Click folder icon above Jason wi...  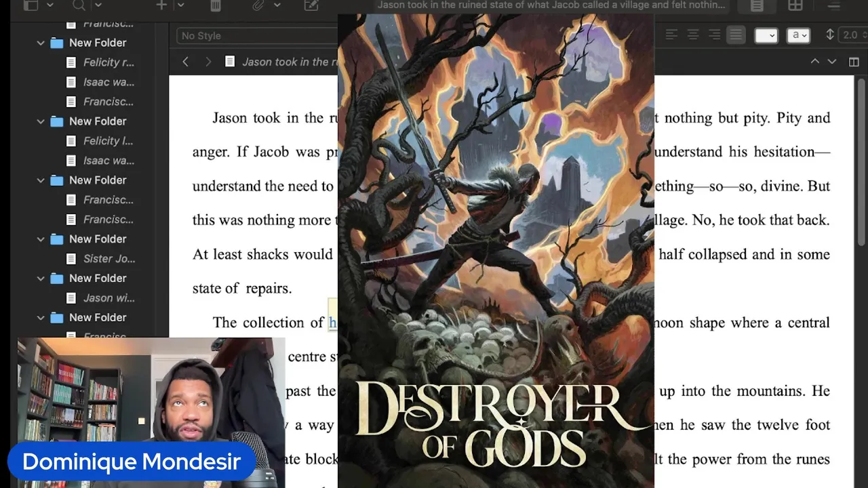[57, 279]
